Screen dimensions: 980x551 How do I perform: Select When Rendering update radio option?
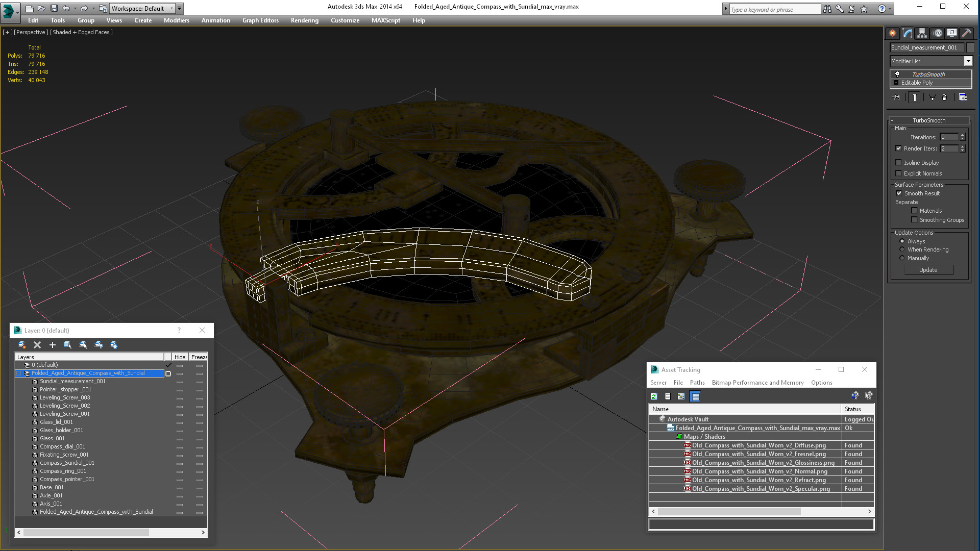tap(902, 249)
